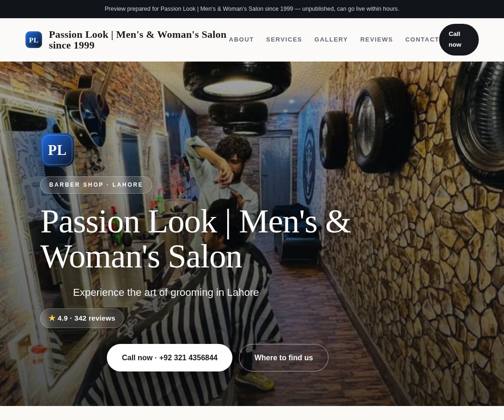The image size is (504, 420).
Task: Click the large PL badge on hero image
Action: point(57,150)
